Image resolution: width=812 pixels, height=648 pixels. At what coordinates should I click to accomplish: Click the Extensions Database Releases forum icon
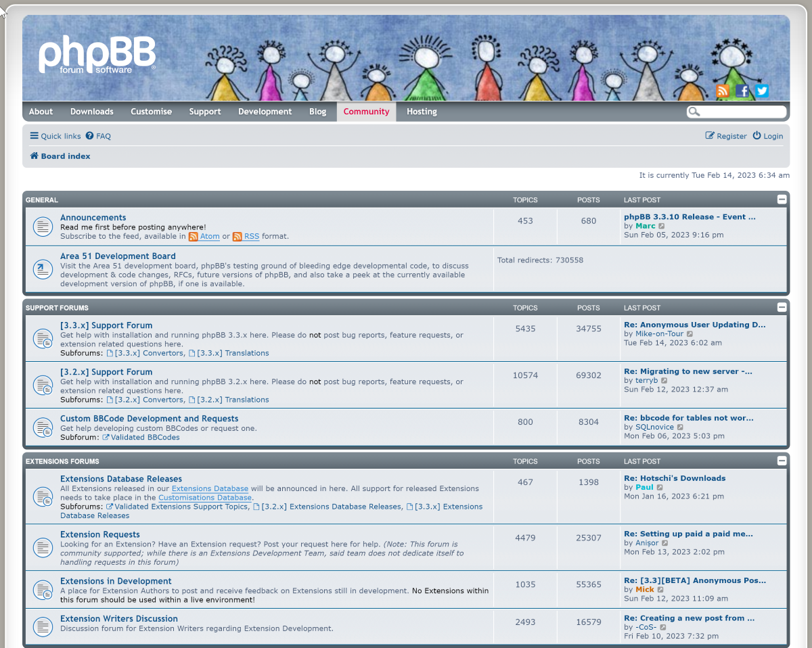pyautogui.click(x=43, y=497)
